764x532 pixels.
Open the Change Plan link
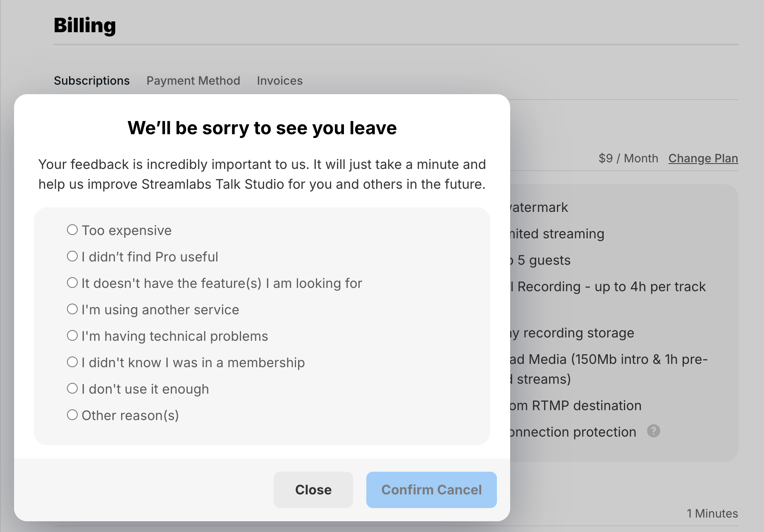point(703,158)
